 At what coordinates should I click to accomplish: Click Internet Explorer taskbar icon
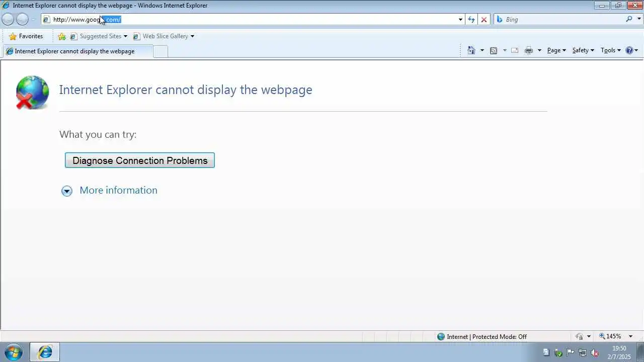(45, 352)
